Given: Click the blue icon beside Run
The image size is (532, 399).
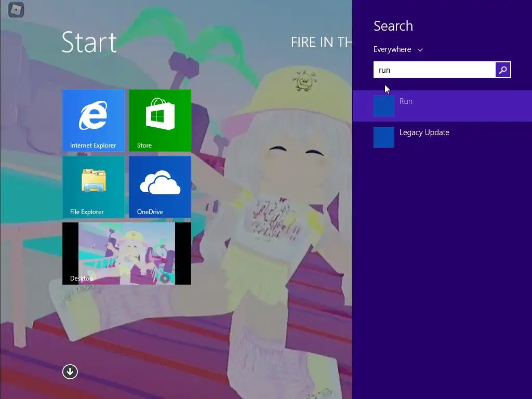Looking at the screenshot, I should (384, 106).
